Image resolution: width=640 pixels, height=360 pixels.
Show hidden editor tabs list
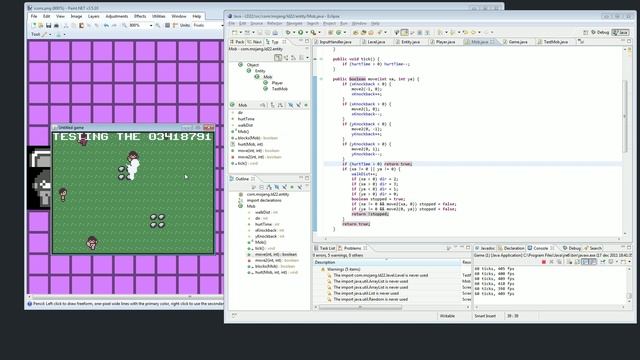tap(581, 42)
